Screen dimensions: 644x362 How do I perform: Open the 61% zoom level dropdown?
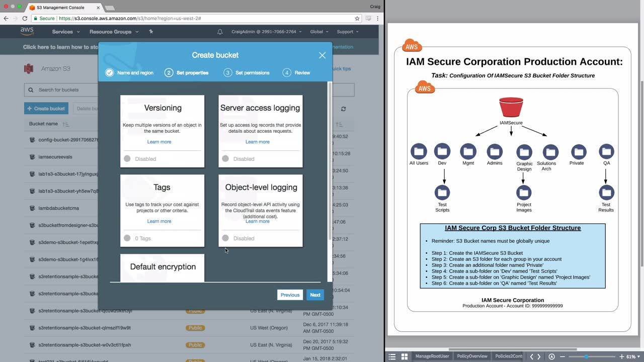coord(633,356)
